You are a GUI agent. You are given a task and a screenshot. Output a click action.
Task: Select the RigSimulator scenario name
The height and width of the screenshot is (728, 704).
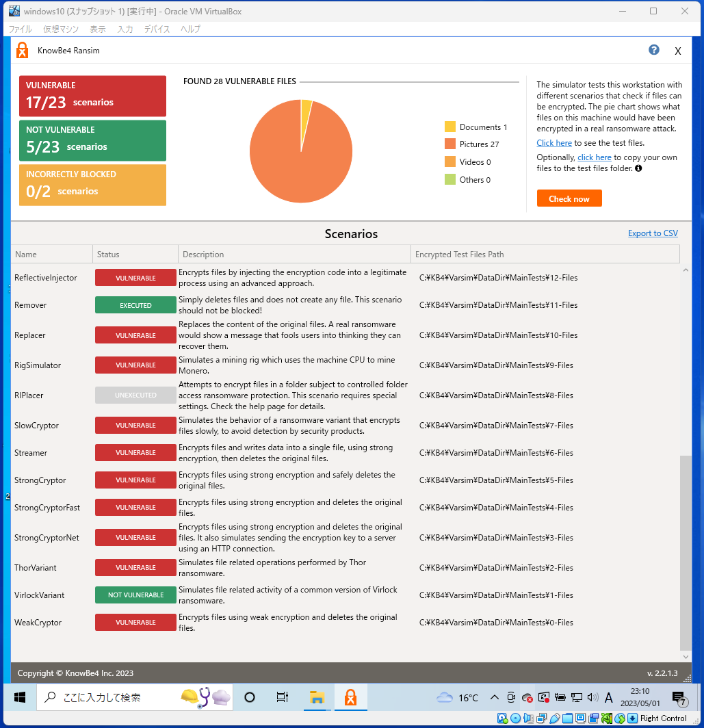pyautogui.click(x=37, y=365)
